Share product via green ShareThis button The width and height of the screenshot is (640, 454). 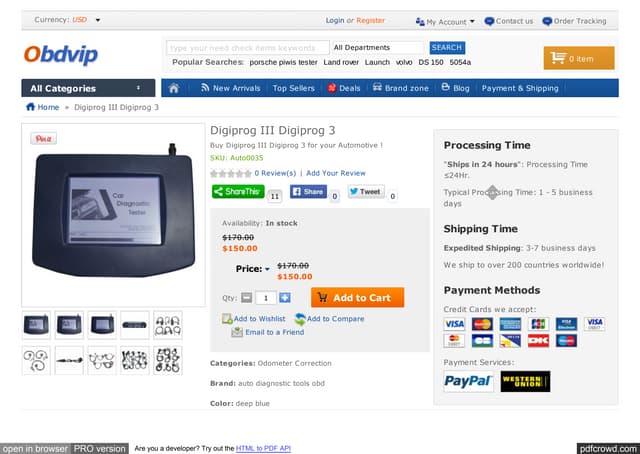coord(238,191)
